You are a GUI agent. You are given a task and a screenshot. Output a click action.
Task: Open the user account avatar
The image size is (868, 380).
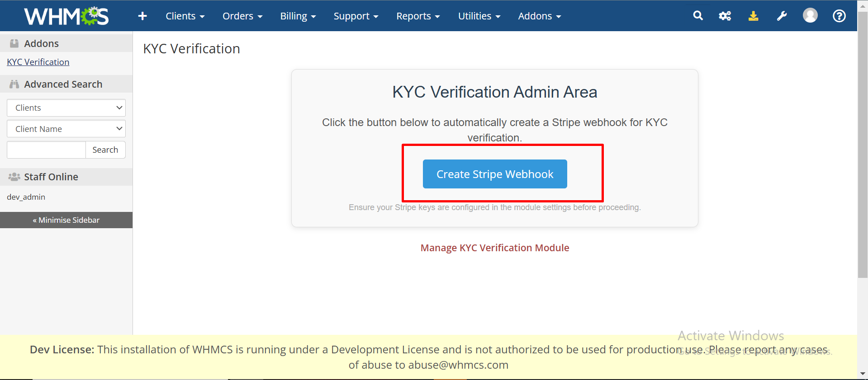click(810, 15)
